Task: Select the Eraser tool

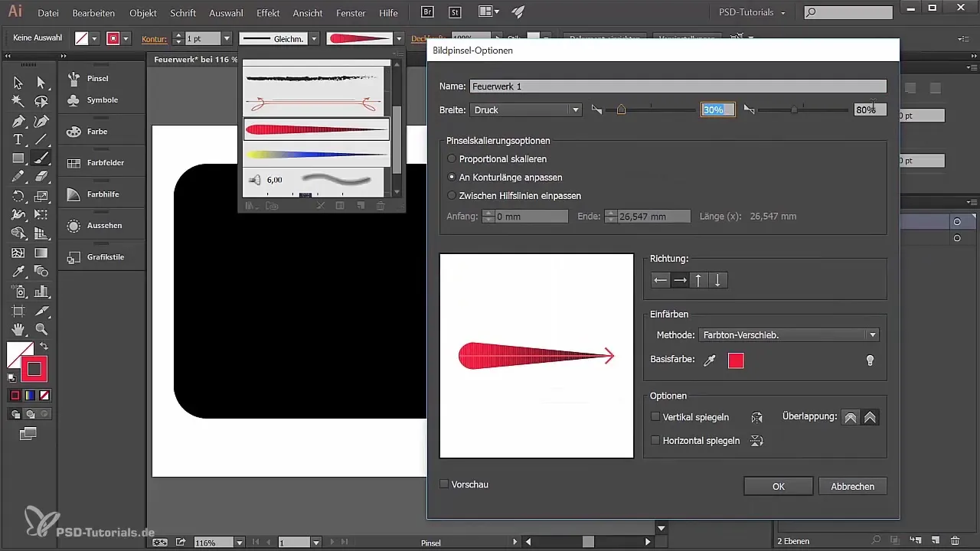Action: (x=41, y=177)
